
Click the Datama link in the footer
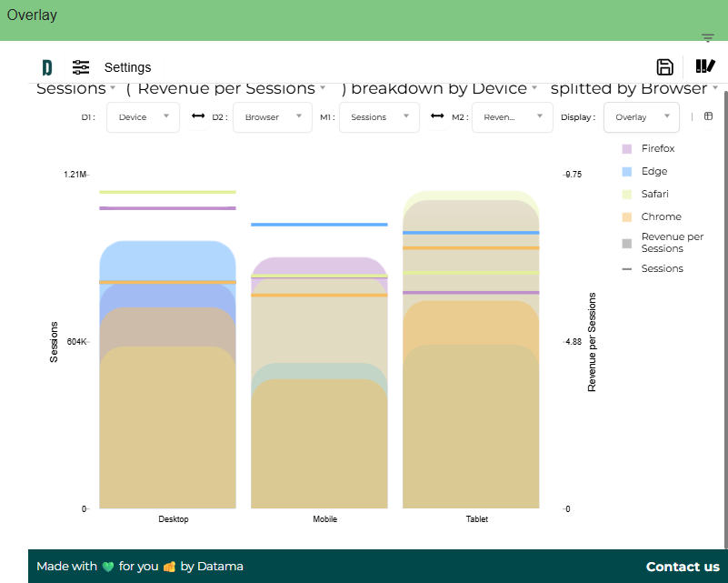point(220,566)
